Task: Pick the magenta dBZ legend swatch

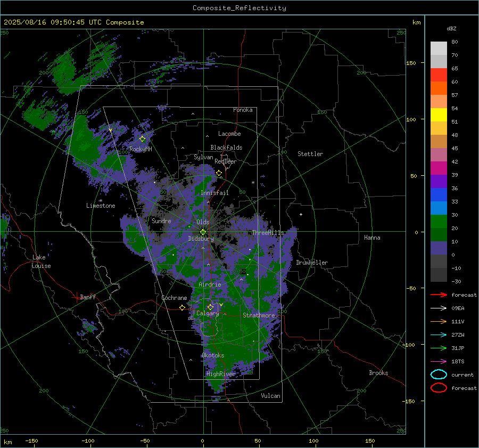Action: (439, 168)
